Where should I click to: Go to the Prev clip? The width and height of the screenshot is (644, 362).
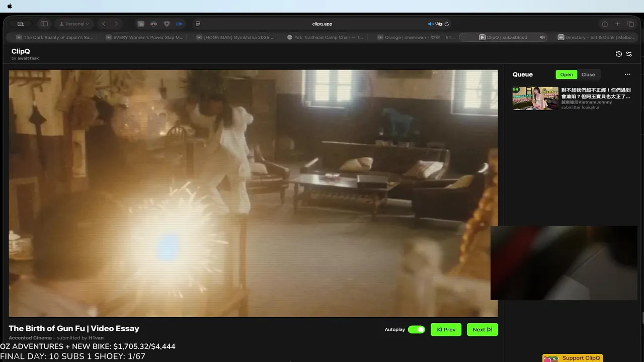(446, 329)
